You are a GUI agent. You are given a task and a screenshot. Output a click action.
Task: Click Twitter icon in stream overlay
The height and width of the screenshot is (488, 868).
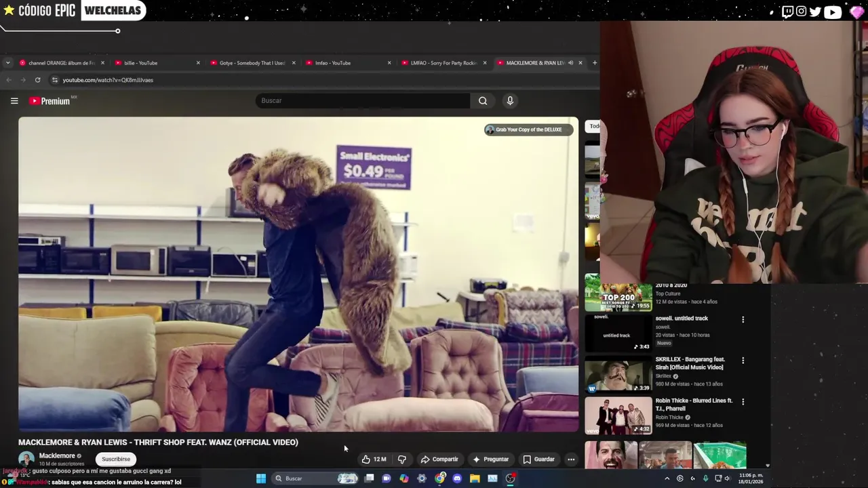point(816,11)
